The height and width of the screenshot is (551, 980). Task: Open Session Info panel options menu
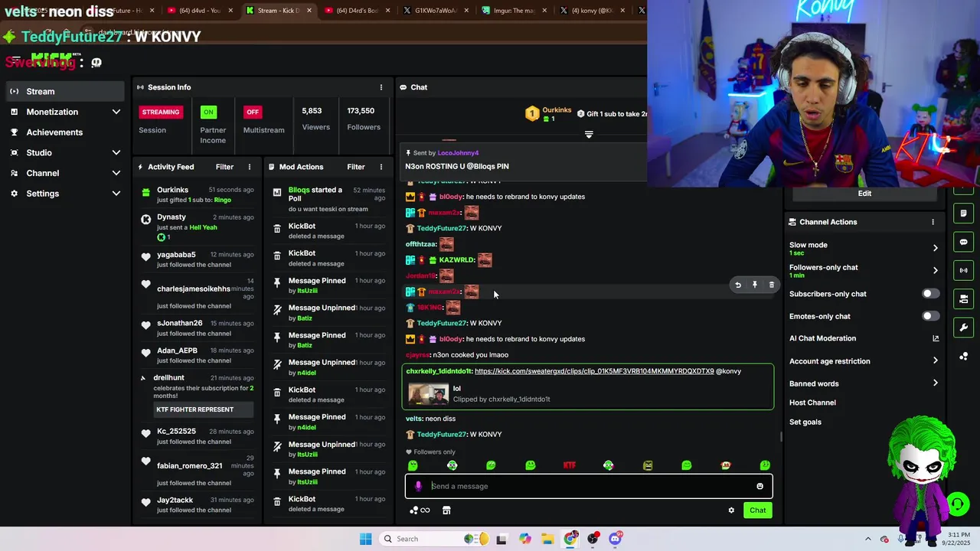[381, 87]
